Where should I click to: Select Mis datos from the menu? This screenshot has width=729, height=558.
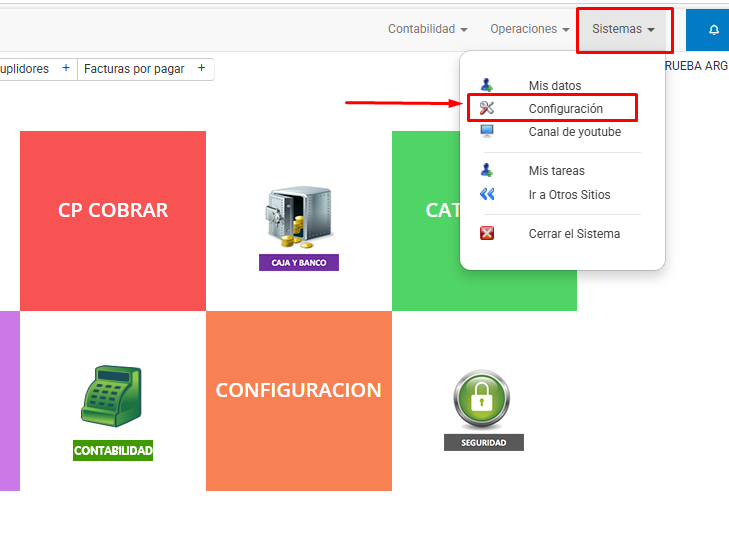click(554, 86)
